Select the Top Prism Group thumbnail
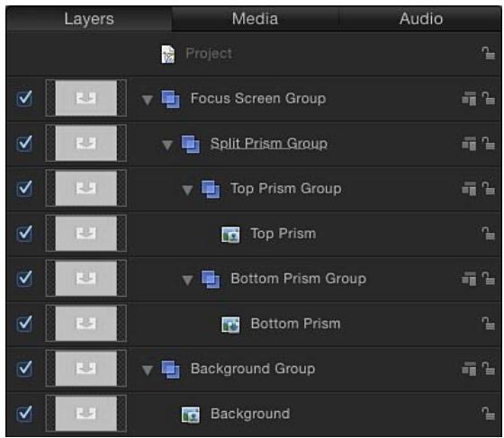Image resolution: width=504 pixels, height=438 pixels. click(86, 188)
